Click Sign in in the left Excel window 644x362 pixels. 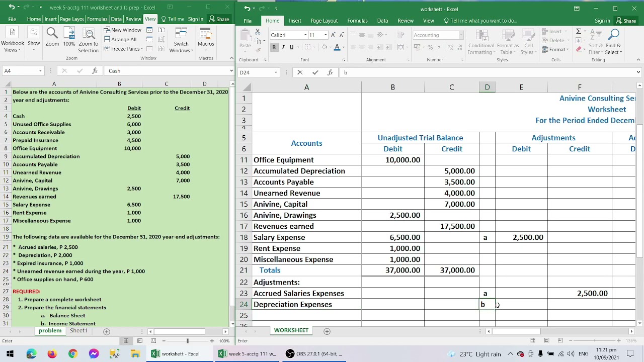[195, 19]
